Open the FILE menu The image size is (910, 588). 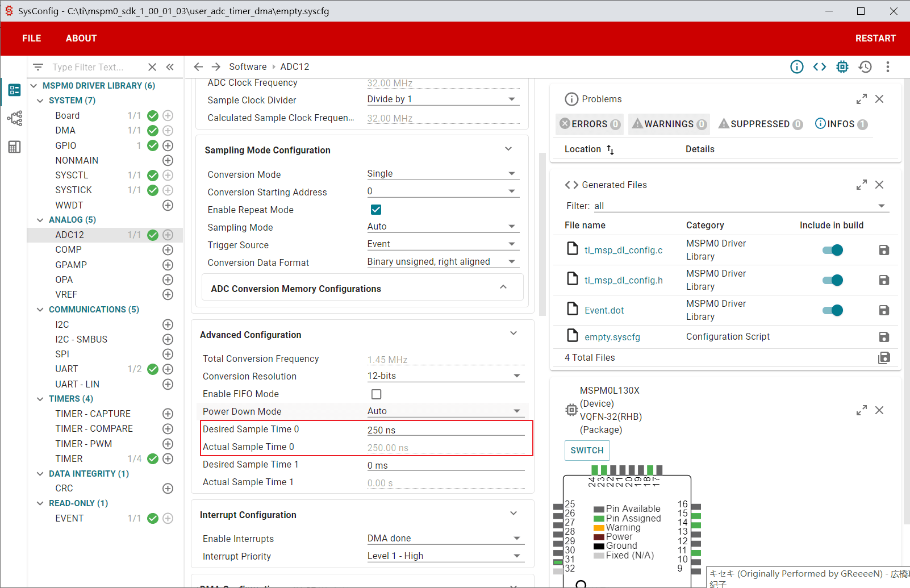point(32,39)
